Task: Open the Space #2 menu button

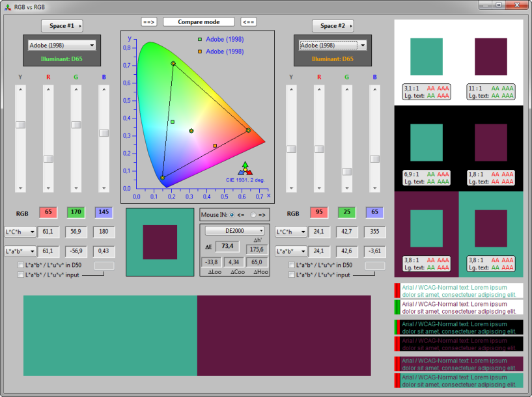Action: (x=333, y=26)
